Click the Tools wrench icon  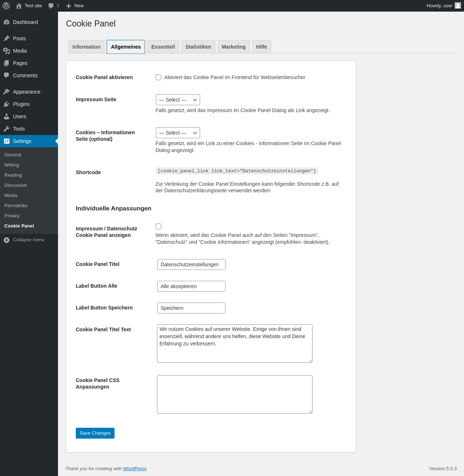(7, 129)
